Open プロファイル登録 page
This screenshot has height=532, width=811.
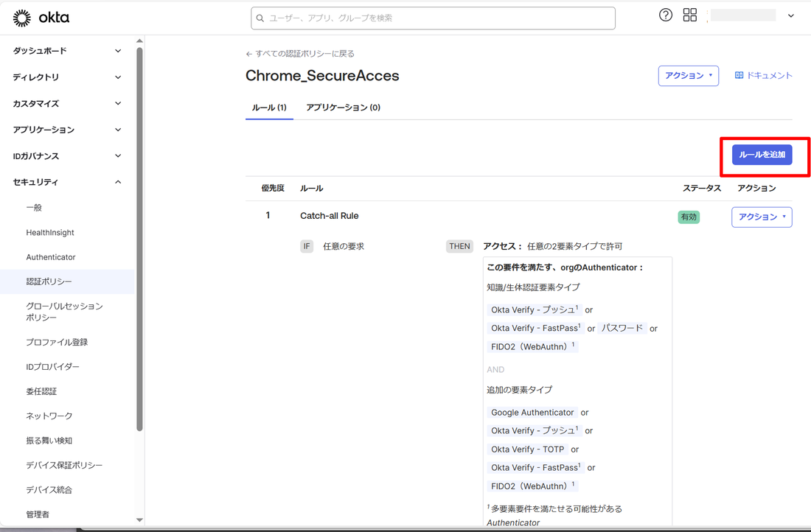click(x=57, y=342)
